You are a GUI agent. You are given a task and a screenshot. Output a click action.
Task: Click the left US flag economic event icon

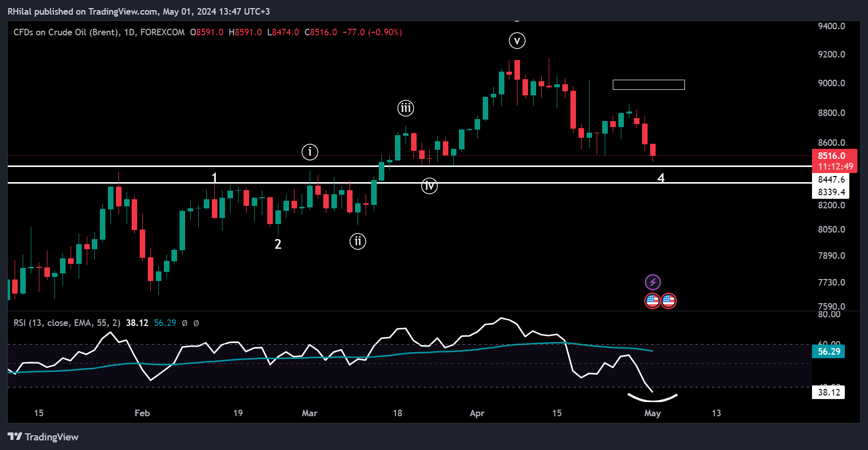(x=653, y=301)
